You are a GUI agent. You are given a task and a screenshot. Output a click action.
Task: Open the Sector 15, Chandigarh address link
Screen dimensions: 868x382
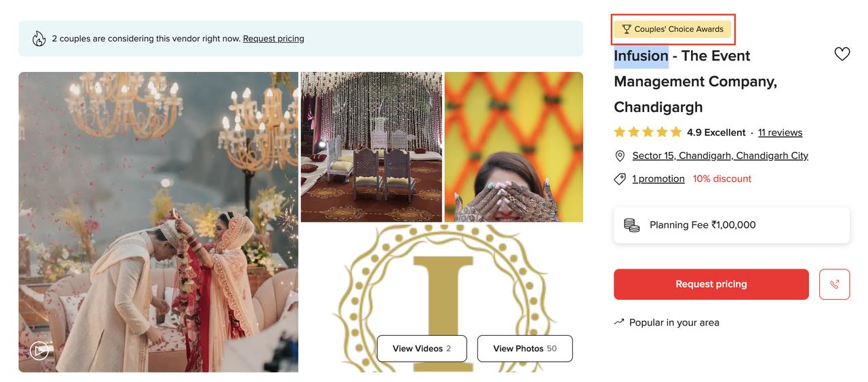(x=720, y=155)
